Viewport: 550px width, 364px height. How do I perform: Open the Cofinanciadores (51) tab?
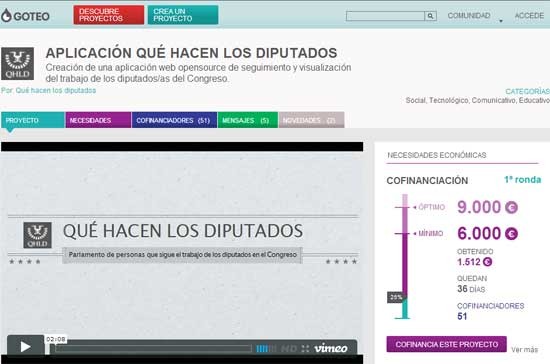(x=174, y=120)
